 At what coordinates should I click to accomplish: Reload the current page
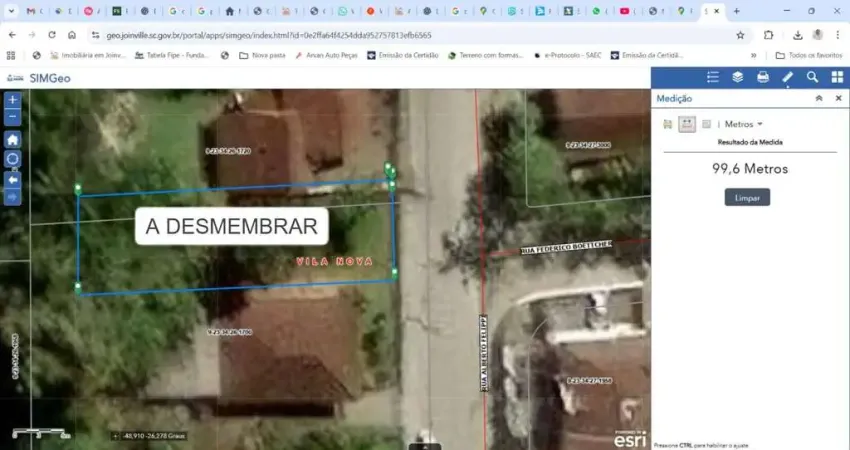point(51,35)
